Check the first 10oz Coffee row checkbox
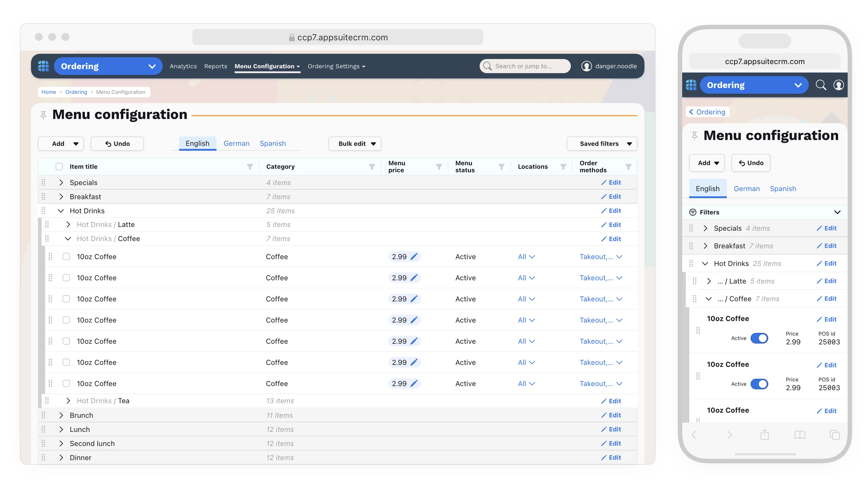This screenshot has width=868, height=488. (x=66, y=257)
